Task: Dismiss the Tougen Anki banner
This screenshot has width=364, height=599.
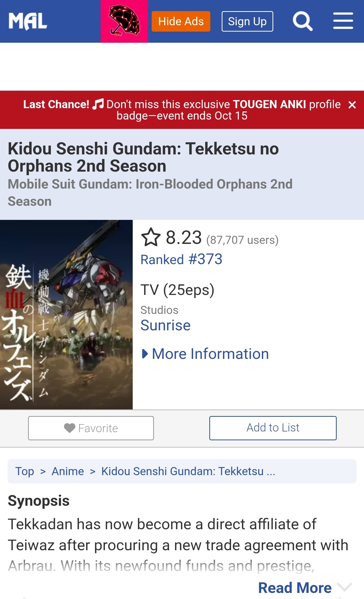Action: pyautogui.click(x=352, y=105)
